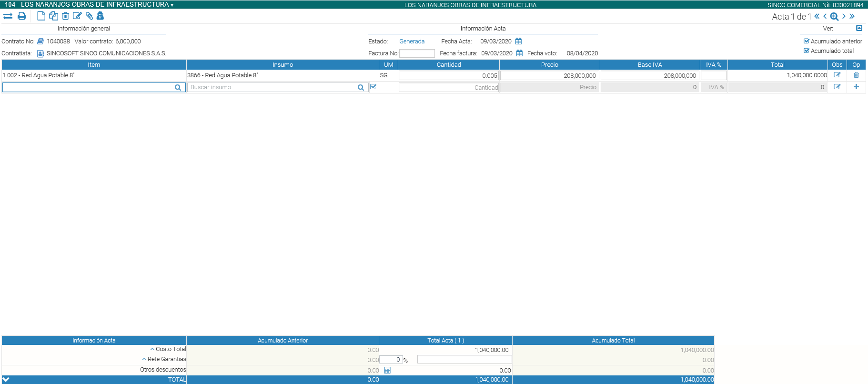
Task: Click the item cell 1.002 - Red Agua Potable 8
Action: [x=39, y=75]
